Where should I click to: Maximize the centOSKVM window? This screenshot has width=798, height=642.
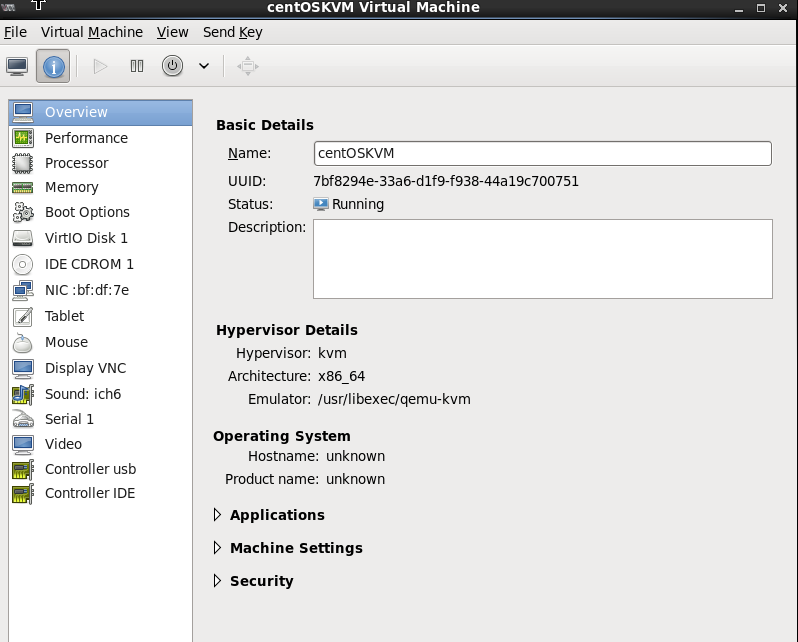tap(761, 8)
